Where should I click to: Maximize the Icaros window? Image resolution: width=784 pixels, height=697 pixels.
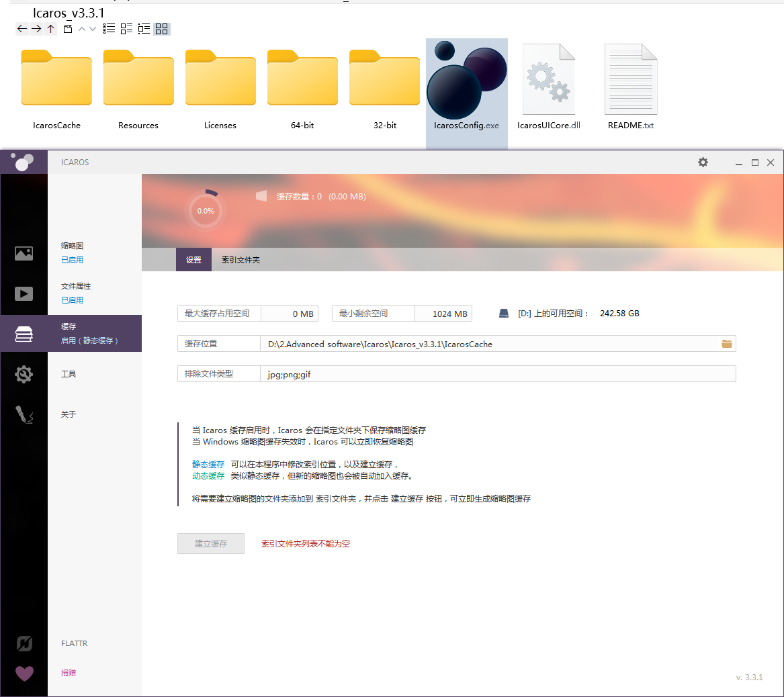coord(755,162)
